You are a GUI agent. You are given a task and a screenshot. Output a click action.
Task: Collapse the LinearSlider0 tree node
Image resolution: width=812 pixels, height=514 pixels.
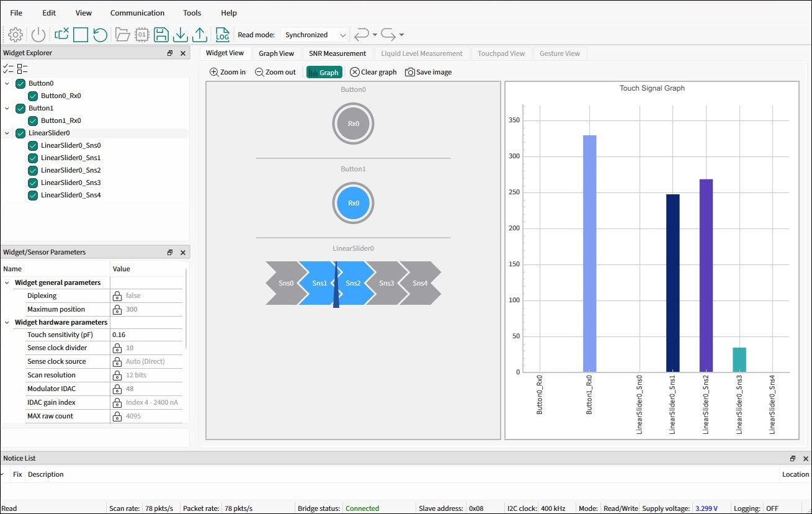click(7, 133)
